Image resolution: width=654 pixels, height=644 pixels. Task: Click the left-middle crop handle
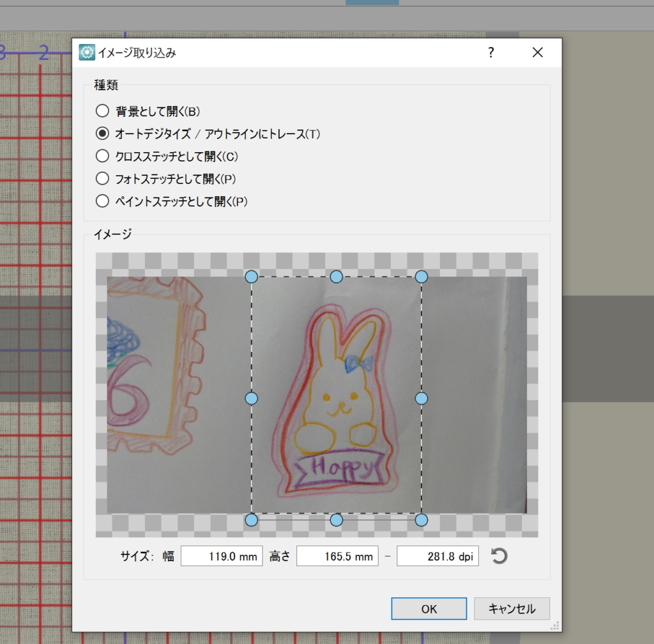point(251,398)
